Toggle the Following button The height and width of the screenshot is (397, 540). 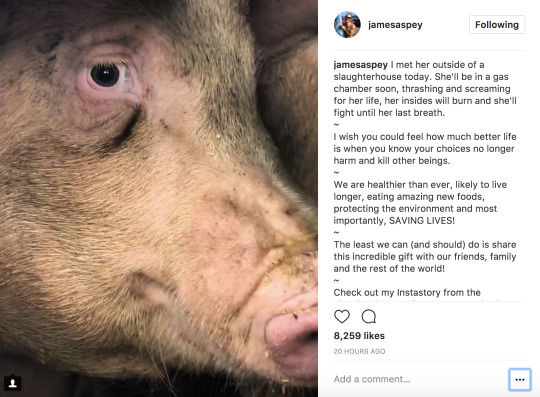coord(497,24)
